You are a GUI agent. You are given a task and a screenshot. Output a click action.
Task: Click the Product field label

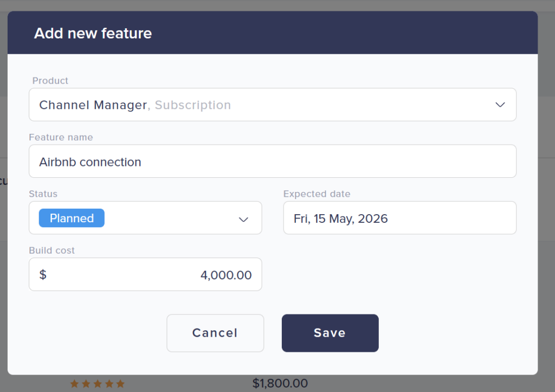tap(50, 81)
